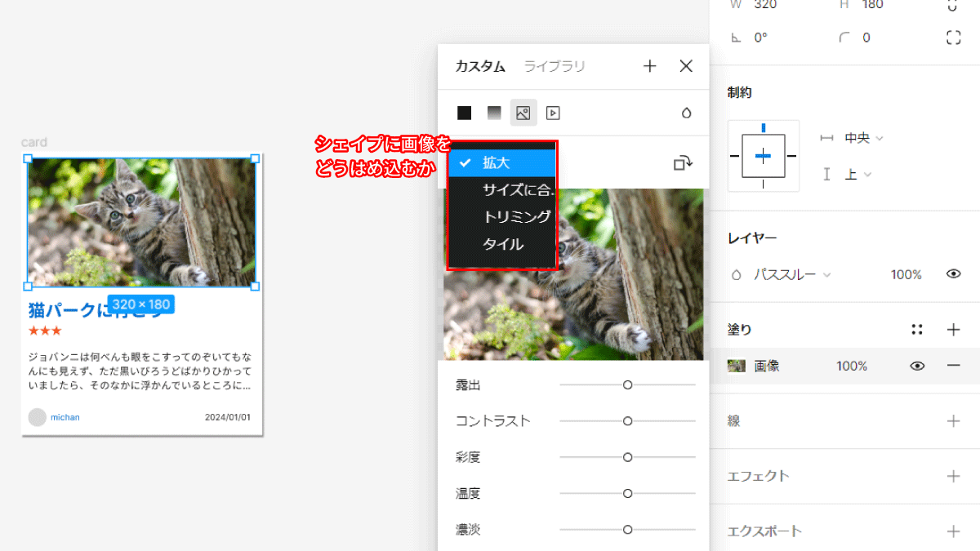
Task: Select the video fill type icon
Action: coord(553,113)
